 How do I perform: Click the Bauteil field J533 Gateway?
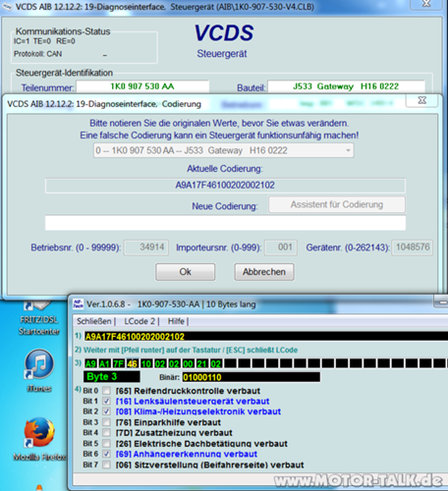(346, 86)
